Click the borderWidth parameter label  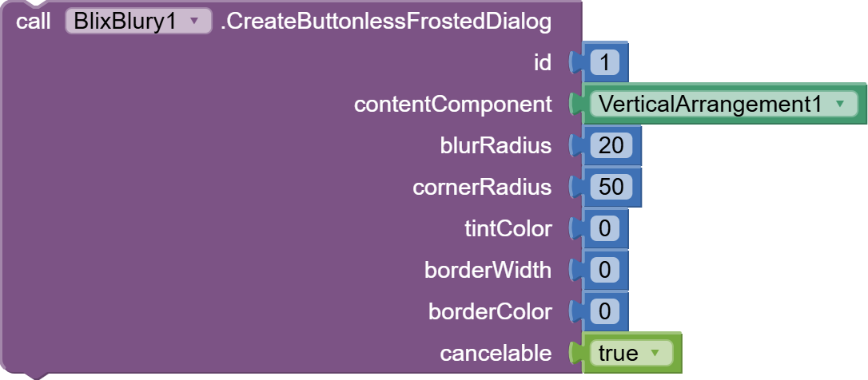tap(488, 270)
